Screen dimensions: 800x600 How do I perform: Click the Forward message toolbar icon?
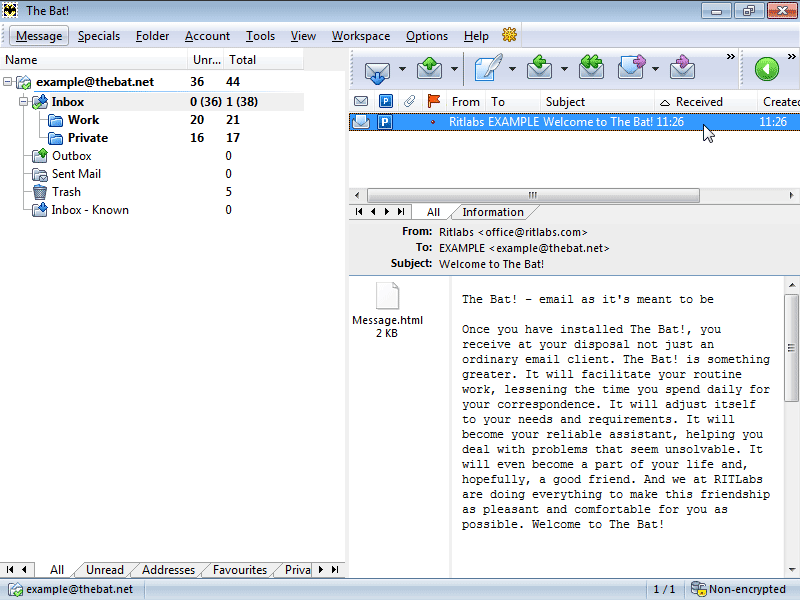[x=631, y=70]
